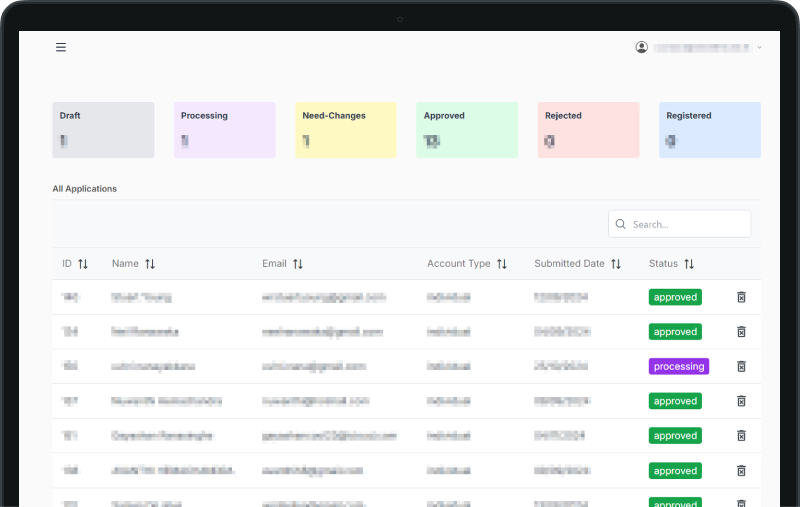Sort by the Email column

point(298,264)
